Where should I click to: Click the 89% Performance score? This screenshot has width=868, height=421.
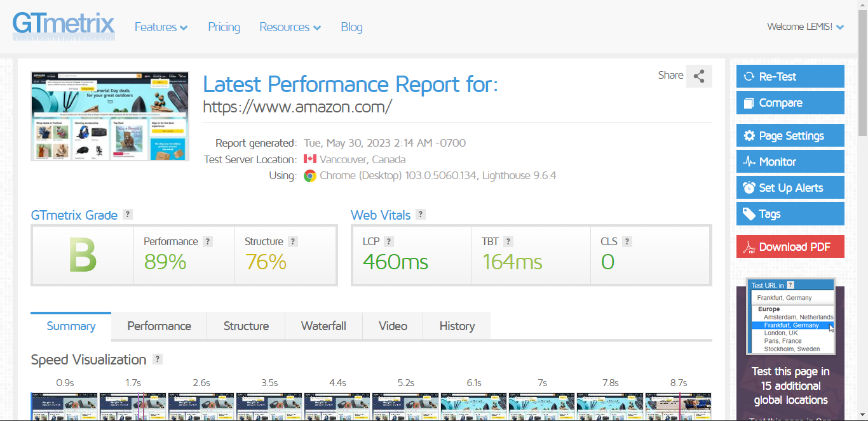[x=165, y=262]
